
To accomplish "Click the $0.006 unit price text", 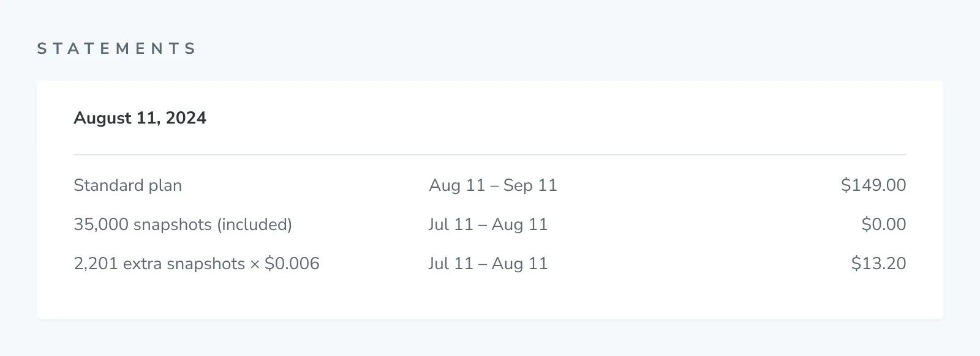I will 292,264.
